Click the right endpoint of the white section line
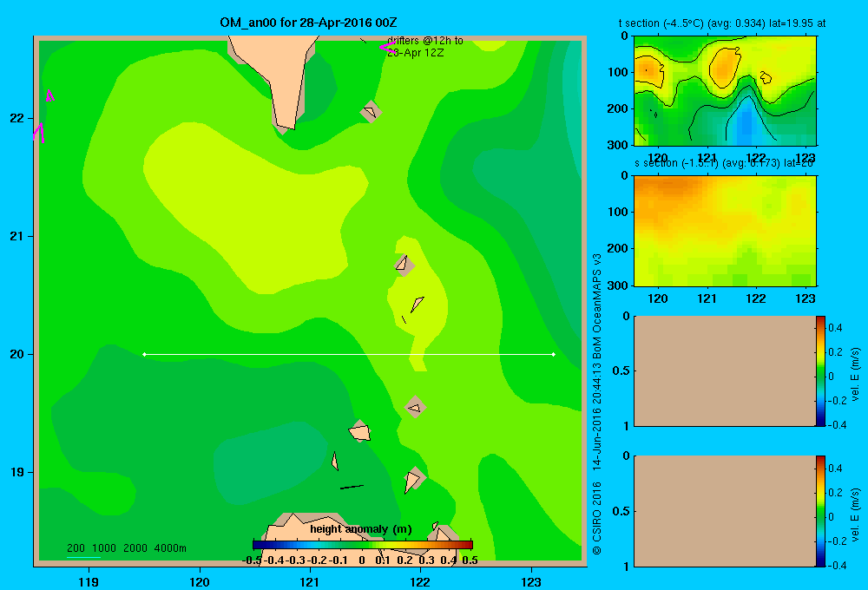Viewport: 868px width, 590px height. pos(554,354)
